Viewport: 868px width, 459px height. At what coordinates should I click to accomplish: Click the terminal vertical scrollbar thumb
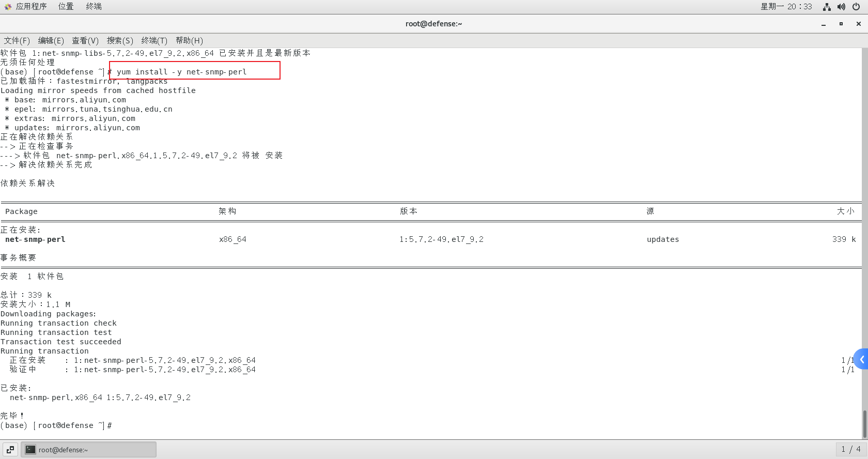click(865, 424)
